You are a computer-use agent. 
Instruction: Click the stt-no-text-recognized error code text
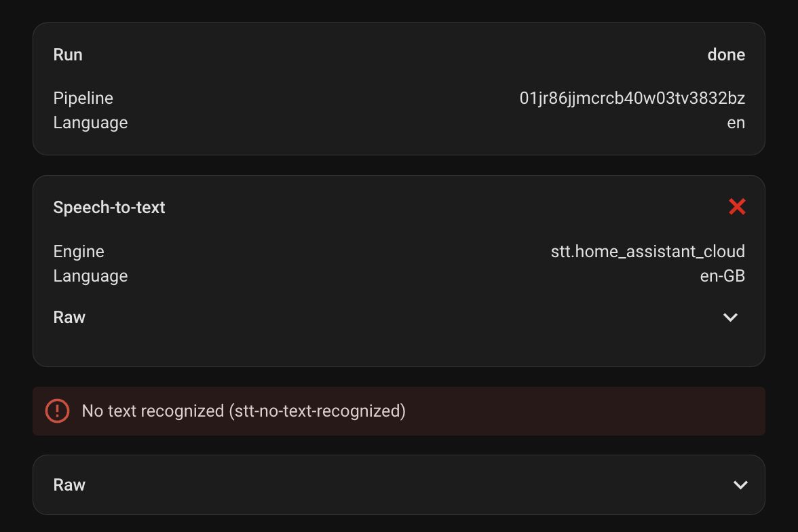(318, 411)
